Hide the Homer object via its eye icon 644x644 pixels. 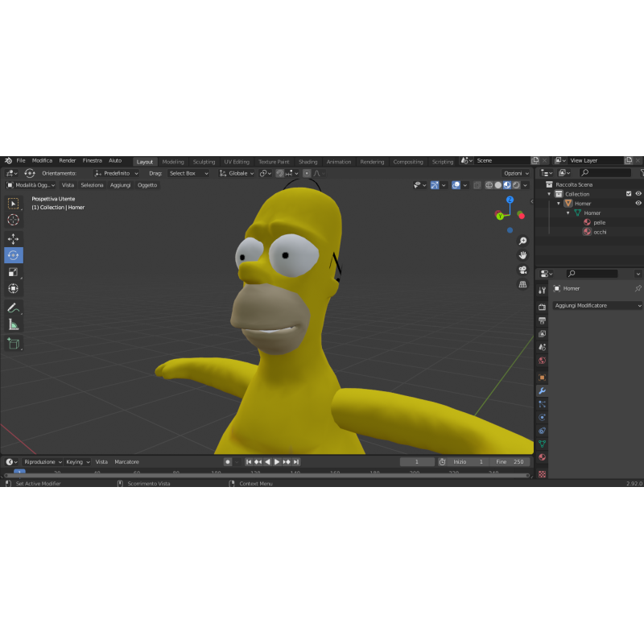(638, 203)
